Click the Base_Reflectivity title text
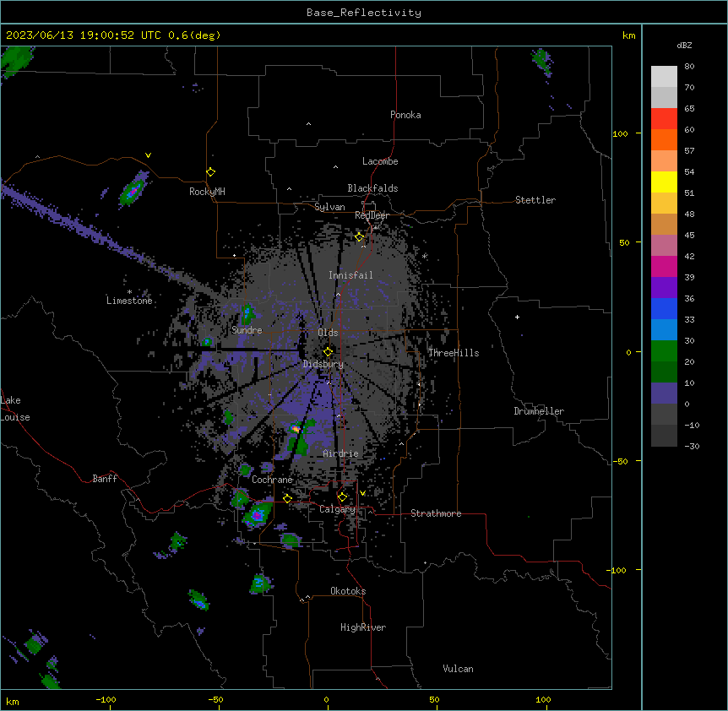Screen dimensions: 728x711 point(364,13)
